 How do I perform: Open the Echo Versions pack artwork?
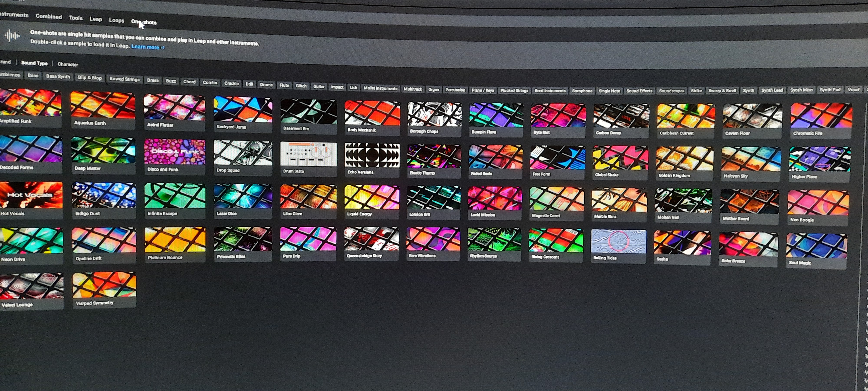pos(372,155)
